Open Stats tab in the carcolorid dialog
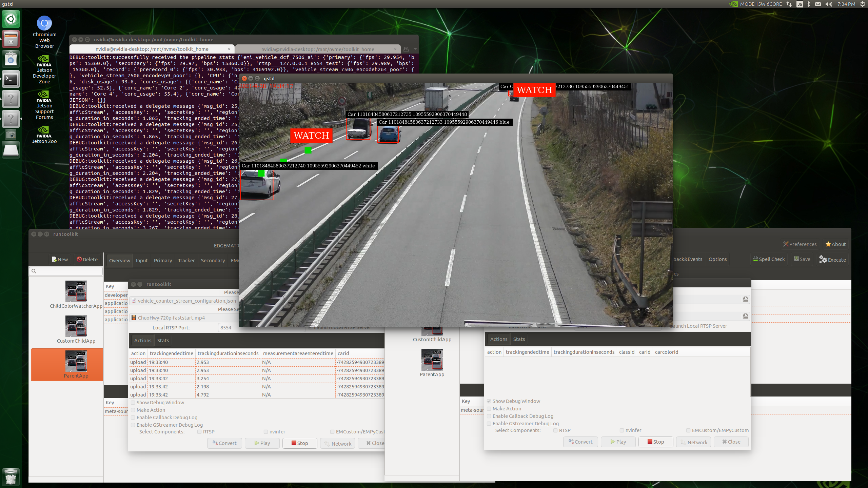The width and height of the screenshot is (868, 488). [519, 339]
